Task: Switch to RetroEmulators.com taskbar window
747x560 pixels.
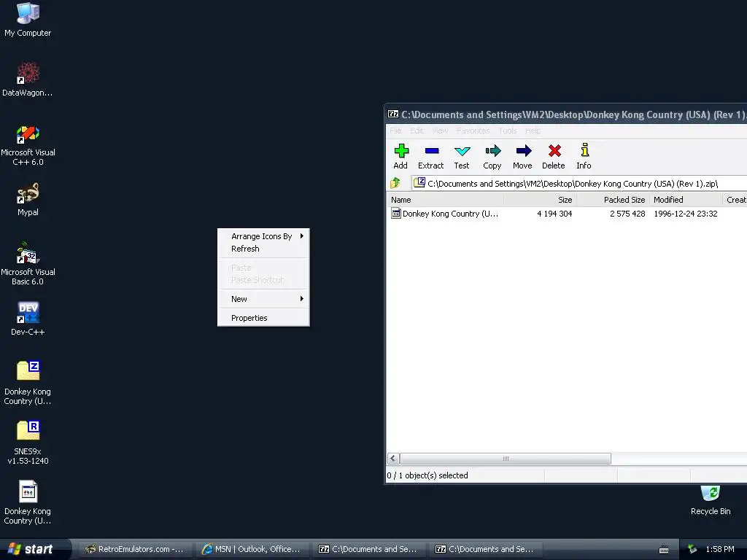Action: click(x=134, y=549)
